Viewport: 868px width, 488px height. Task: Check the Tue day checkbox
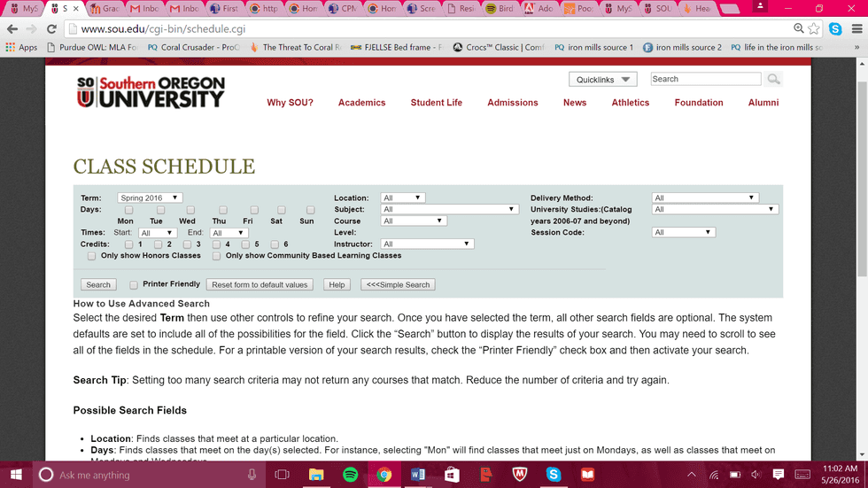tap(160, 210)
